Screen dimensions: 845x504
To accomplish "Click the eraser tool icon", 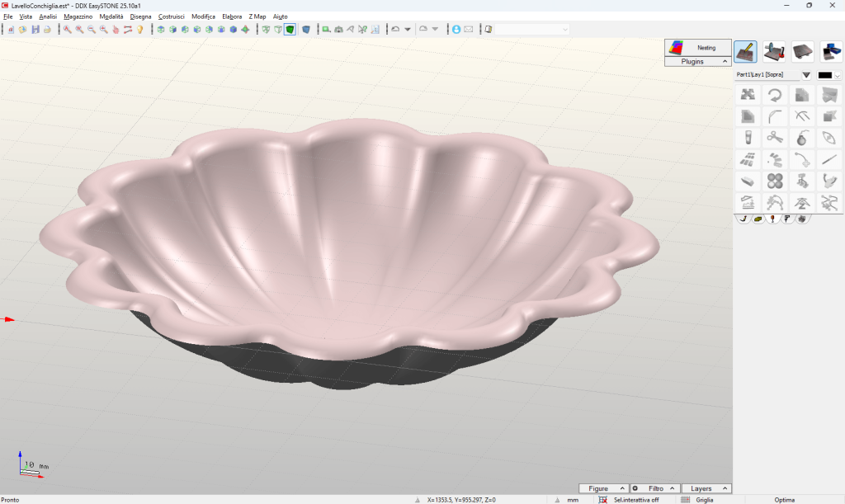I will (x=748, y=181).
